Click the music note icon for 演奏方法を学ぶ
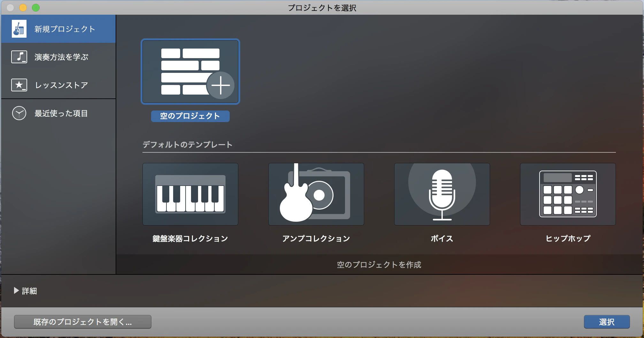644x338 pixels. (19, 57)
